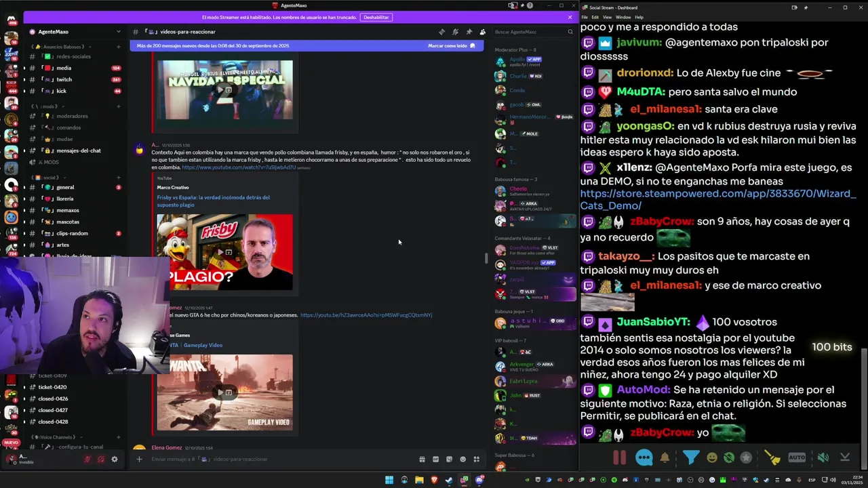Viewport: 868px width, 488px height.
Task: Open the artes channel
Action: coord(75,245)
